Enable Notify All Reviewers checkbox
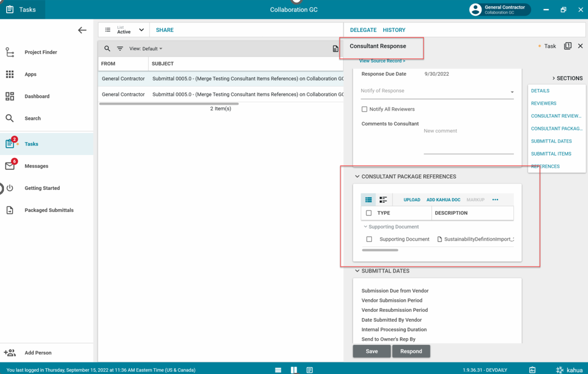The width and height of the screenshot is (588, 374). click(x=364, y=109)
